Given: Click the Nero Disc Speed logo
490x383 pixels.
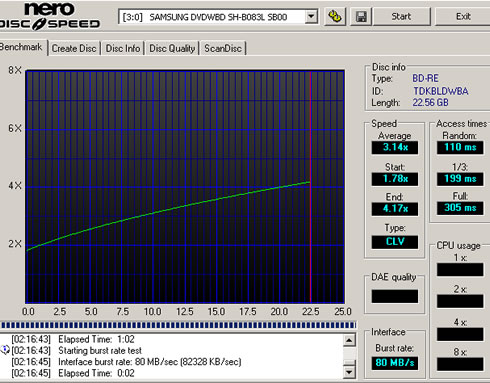Looking at the screenshot, I should (50, 17).
